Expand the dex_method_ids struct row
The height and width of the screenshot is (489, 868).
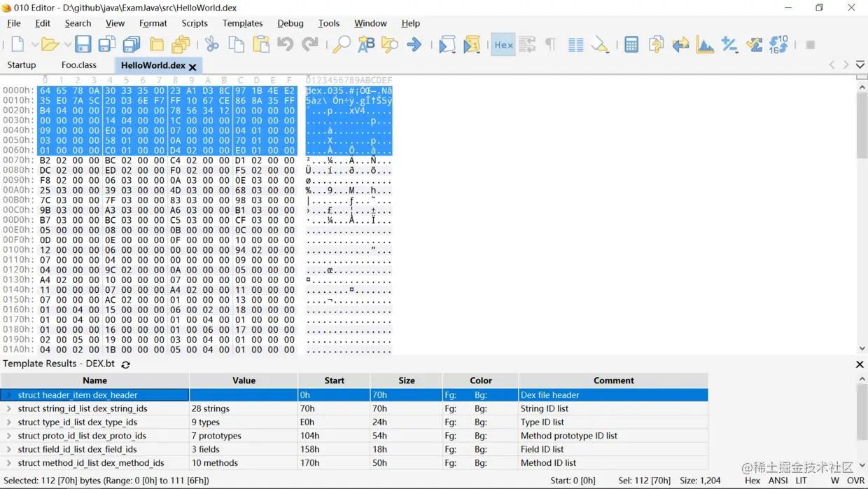click(x=8, y=463)
